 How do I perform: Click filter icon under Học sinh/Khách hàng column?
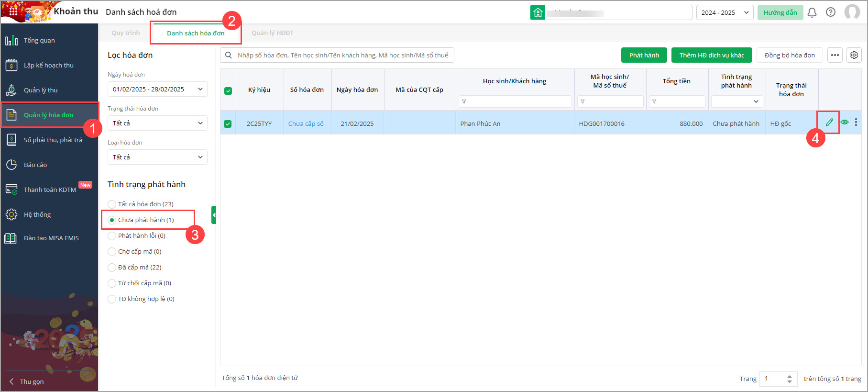click(x=464, y=101)
